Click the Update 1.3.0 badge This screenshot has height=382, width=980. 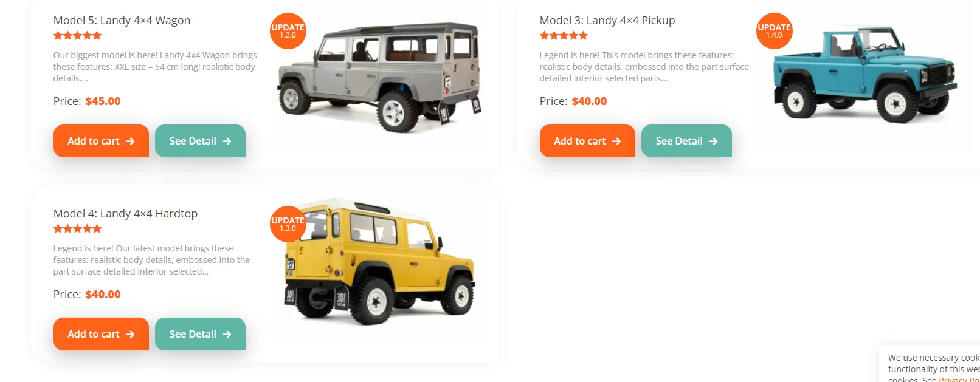click(288, 224)
